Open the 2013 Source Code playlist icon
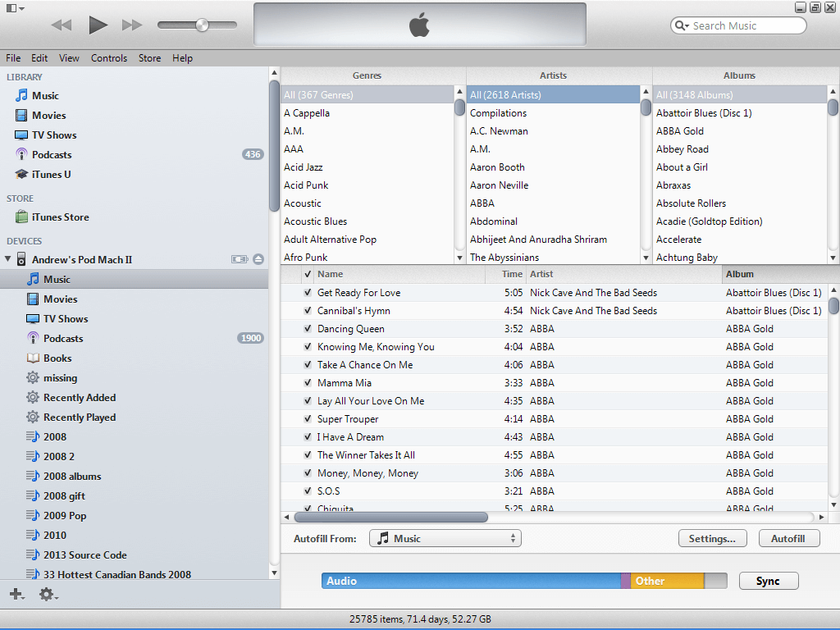840x630 pixels. 33,555
